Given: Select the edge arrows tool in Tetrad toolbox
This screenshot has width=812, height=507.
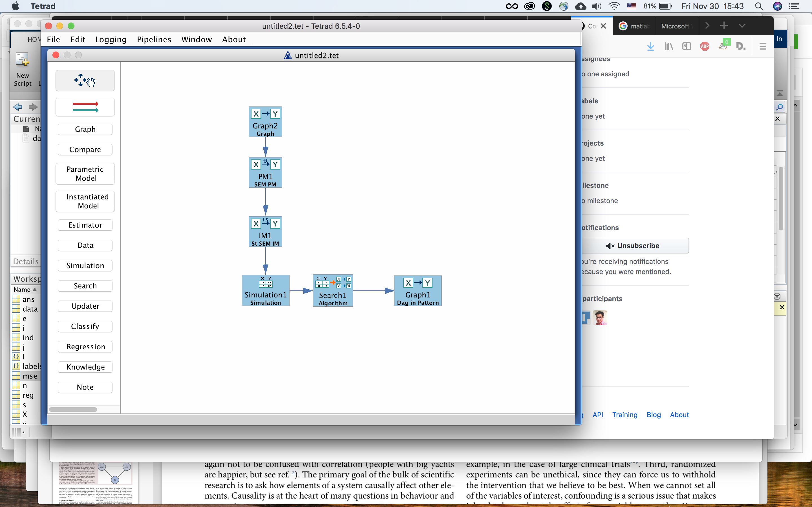Looking at the screenshot, I should (x=85, y=107).
